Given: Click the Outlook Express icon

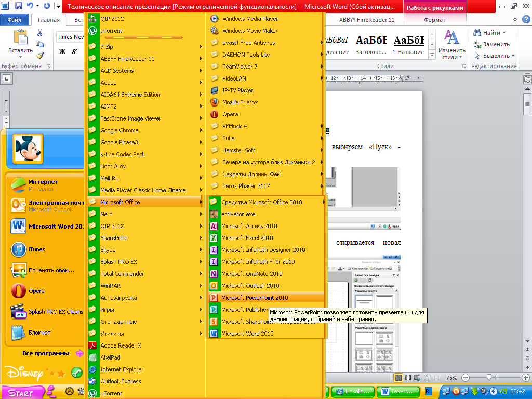Looking at the screenshot, I should point(92,381).
